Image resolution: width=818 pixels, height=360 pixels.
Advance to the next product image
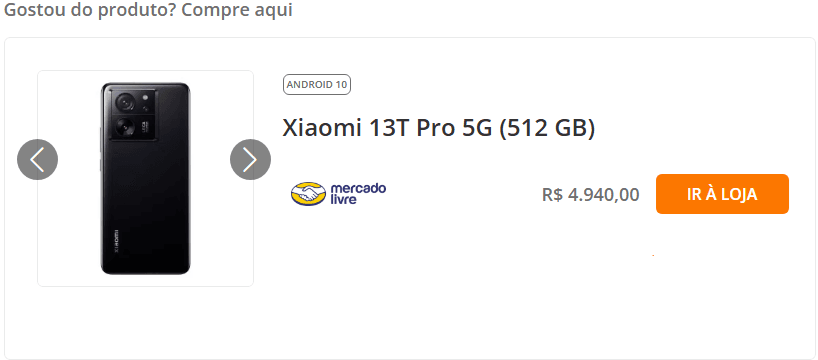point(250,160)
